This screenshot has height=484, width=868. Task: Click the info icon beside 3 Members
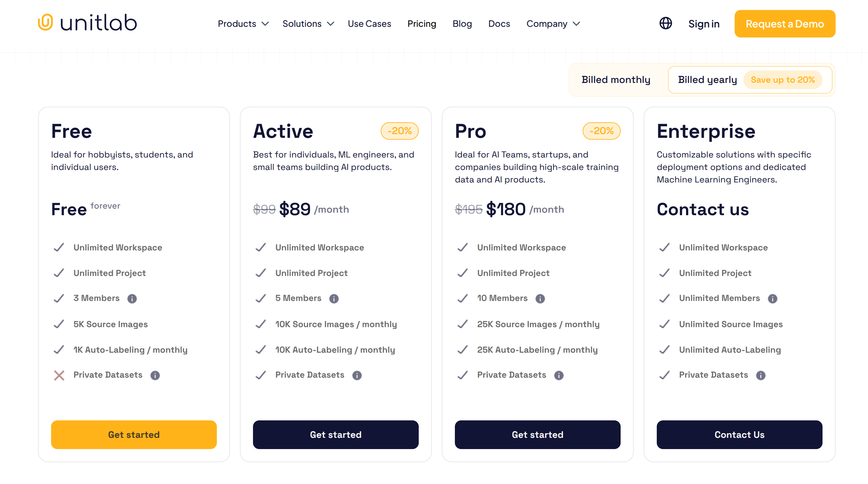132,298
